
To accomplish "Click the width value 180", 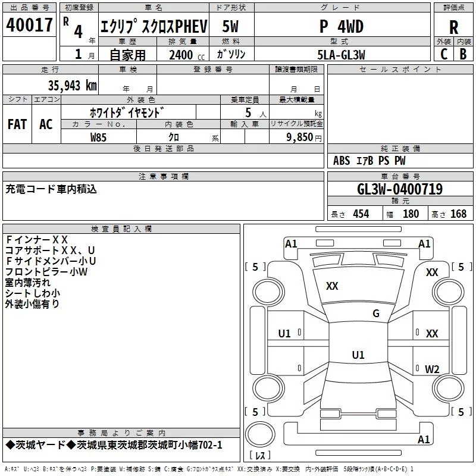I will coord(411,214).
